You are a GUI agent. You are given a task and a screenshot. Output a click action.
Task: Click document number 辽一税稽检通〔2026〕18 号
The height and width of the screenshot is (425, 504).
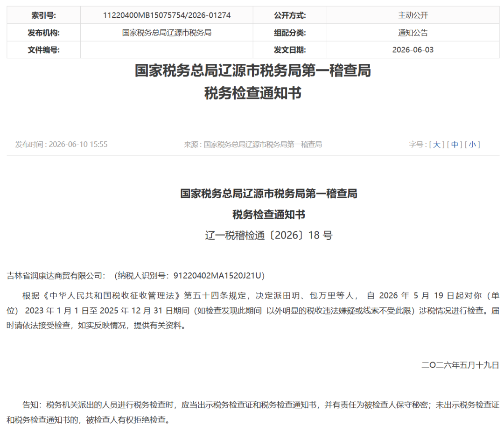[x=269, y=235]
